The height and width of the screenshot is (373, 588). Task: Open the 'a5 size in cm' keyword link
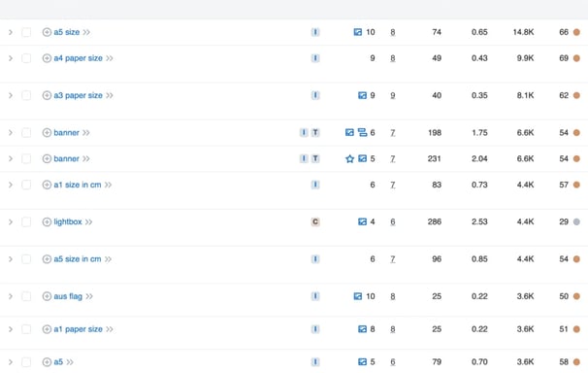pos(78,259)
